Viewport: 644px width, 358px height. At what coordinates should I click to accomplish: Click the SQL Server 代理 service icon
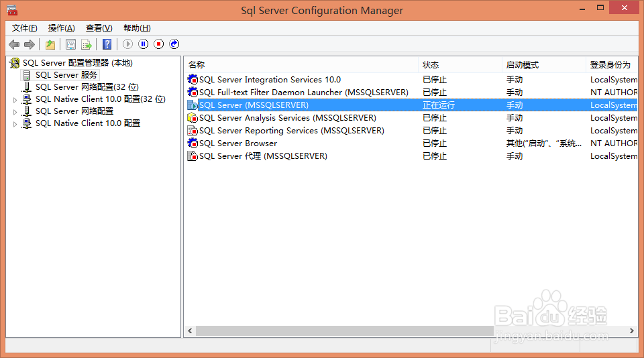(x=193, y=156)
